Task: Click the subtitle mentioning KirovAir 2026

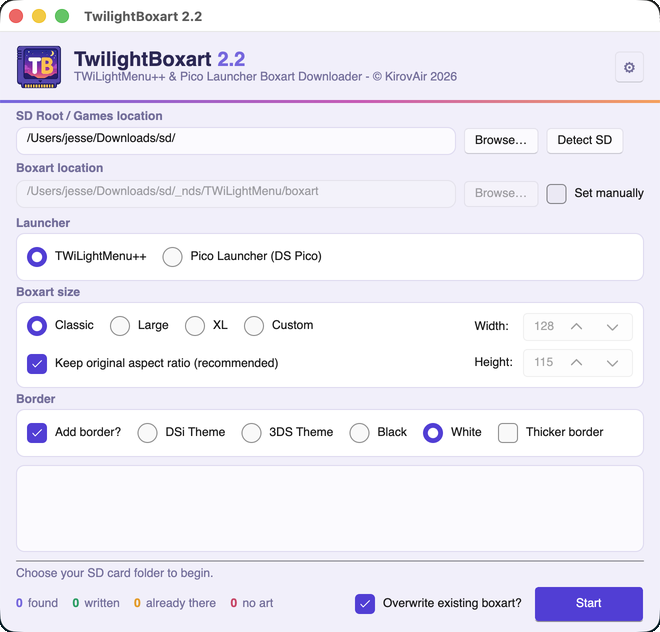Action: (266, 77)
